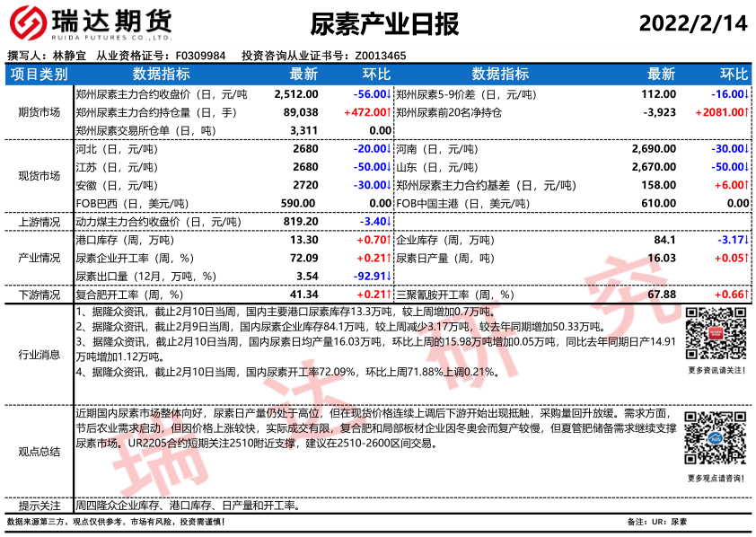Select the 期货市场 category cell

point(39,112)
